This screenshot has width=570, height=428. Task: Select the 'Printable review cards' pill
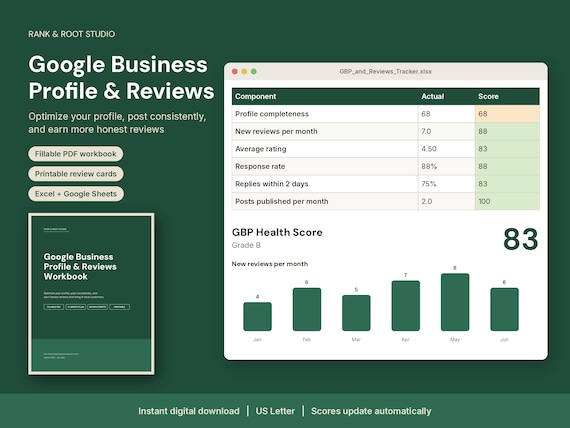76,174
